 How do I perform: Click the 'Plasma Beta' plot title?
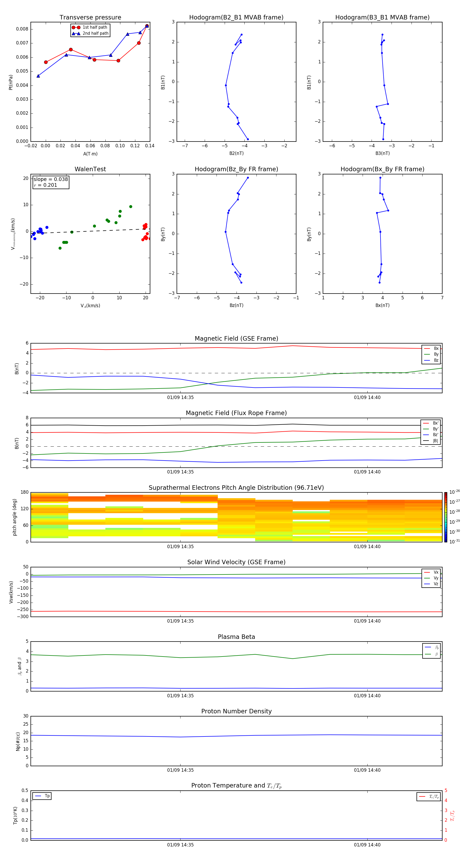pos(236,637)
